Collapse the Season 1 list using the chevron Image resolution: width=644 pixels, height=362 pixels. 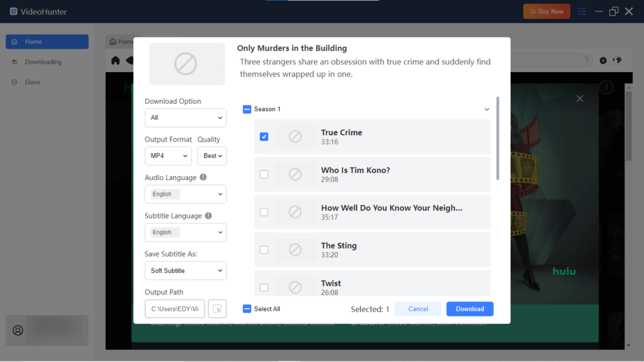coord(487,109)
